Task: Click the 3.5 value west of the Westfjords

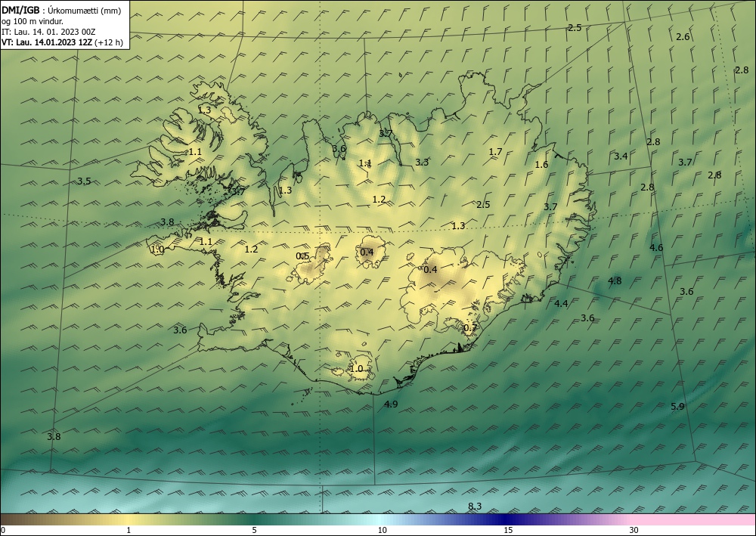Action: point(84,181)
